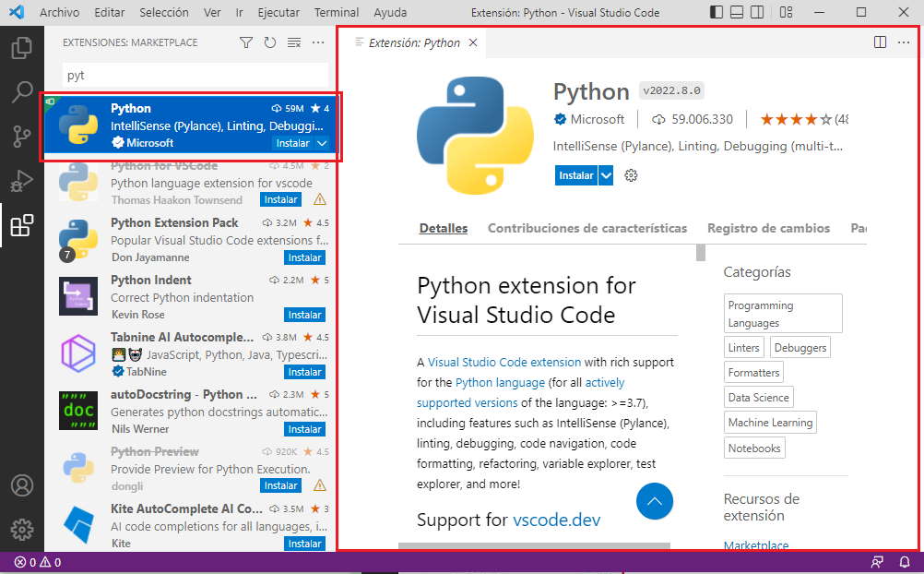Open the Archivo menu

[x=60, y=12]
